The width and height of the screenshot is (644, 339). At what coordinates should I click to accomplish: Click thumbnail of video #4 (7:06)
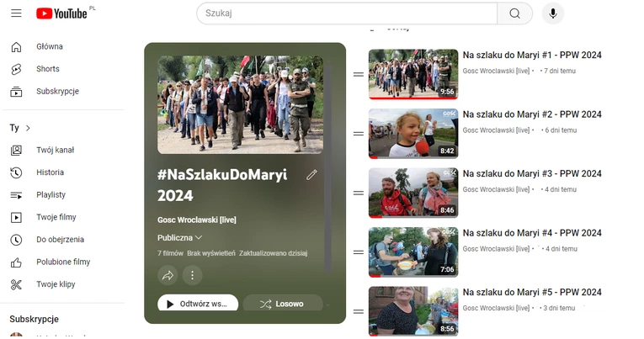(x=413, y=252)
